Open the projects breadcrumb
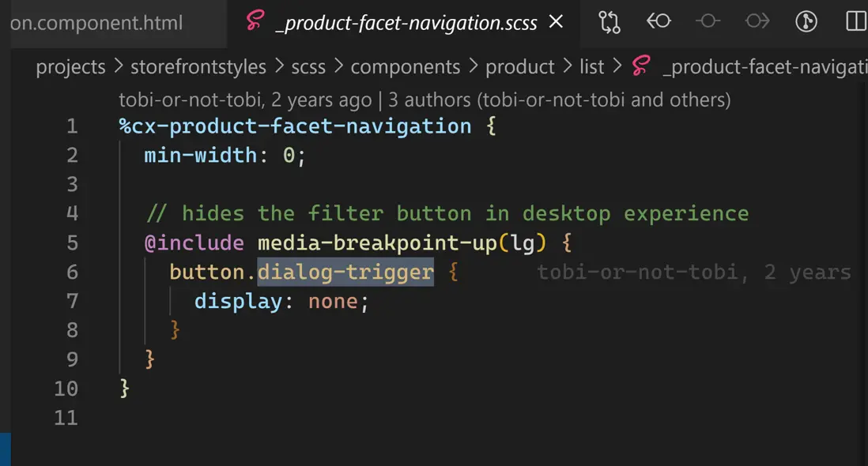This screenshot has width=868, height=466. [70, 67]
